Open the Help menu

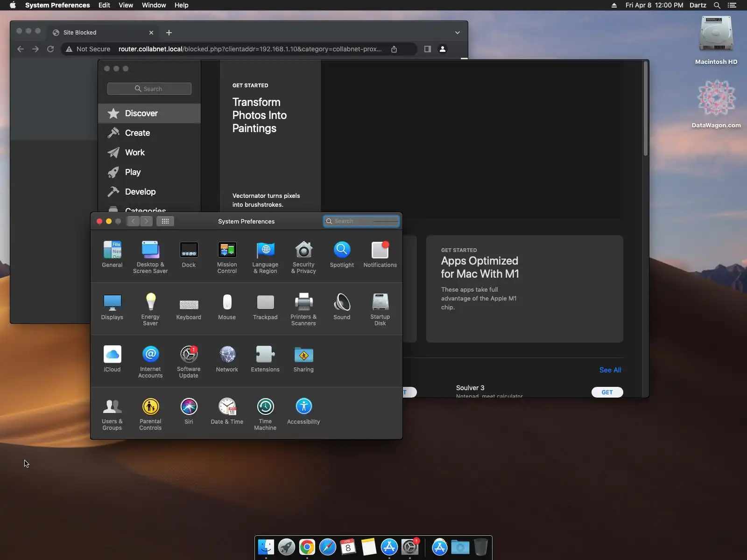(182, 5)
